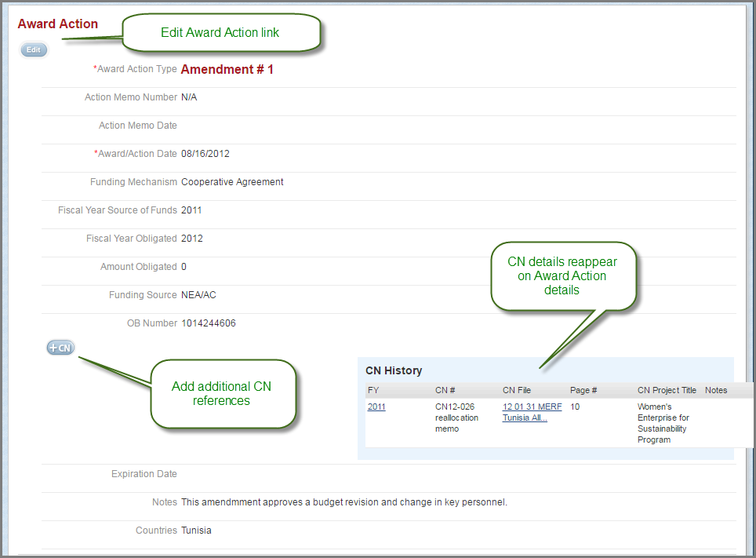Click the 'FY' column header in CN History

pyautogui.click(x=373, y=390)
